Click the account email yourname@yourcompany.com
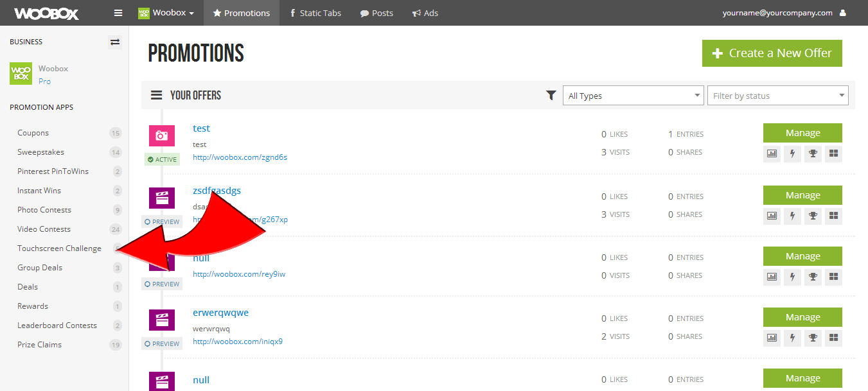This screenshot has height=391, width=868. coord(777,13)
